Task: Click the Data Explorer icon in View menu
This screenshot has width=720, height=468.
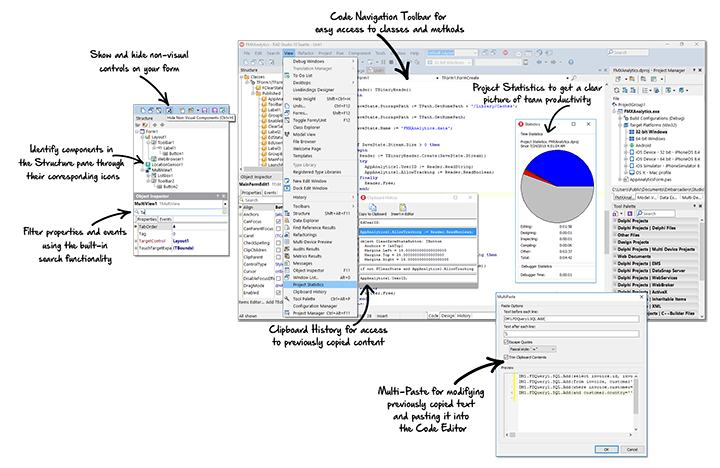Action: (x=287, y=220)
